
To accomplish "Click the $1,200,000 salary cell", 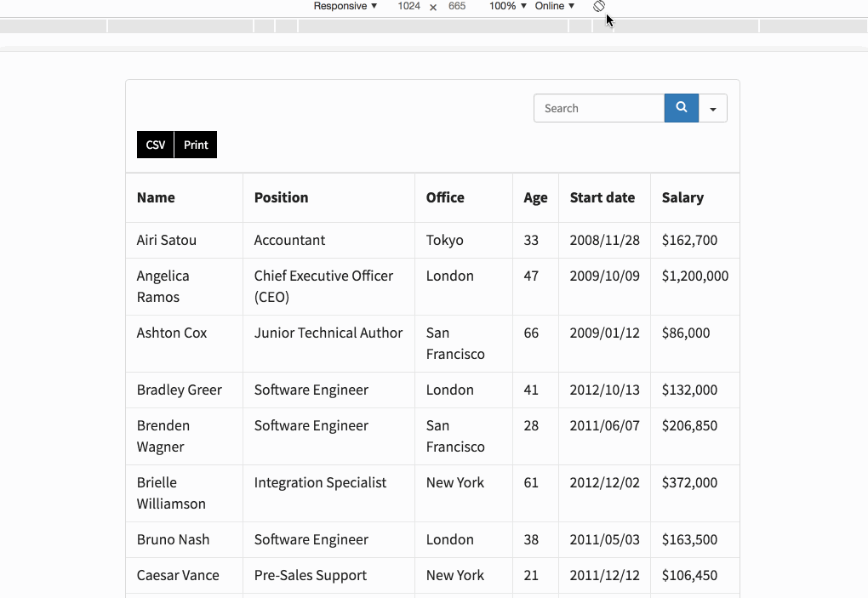I will coord(694,276).
